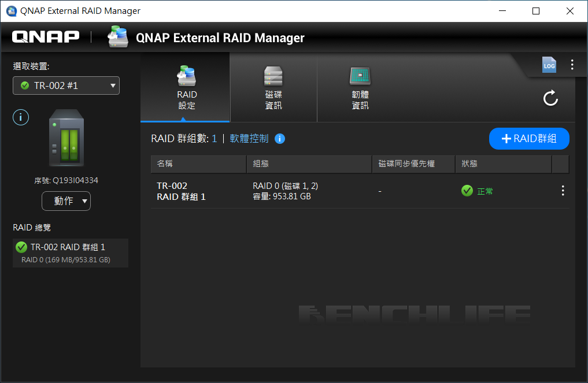Click the 名稱 column header
The height and width of the screenshot is (383, 588).
click(x=198, y=163)
